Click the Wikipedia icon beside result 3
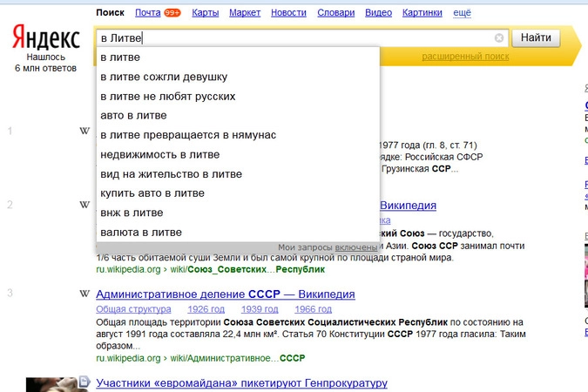Image resolution: width=588 pixels, height=392 pixels. [84, 293]
